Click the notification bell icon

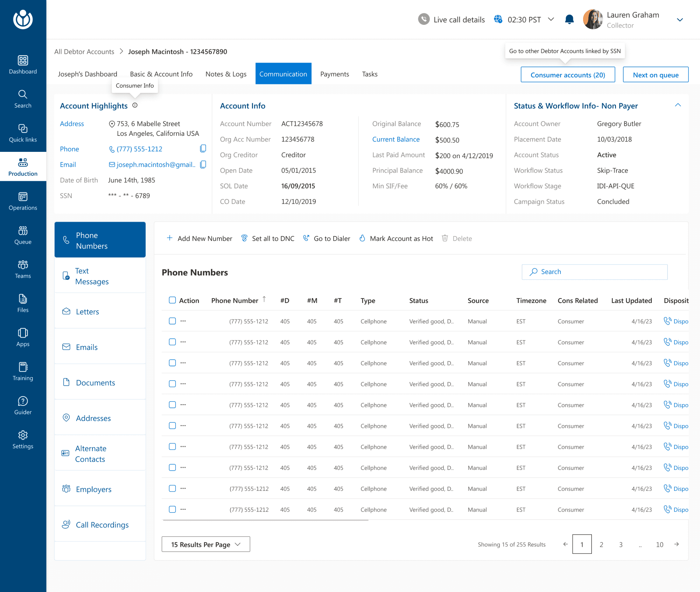[x=569, y=20]
